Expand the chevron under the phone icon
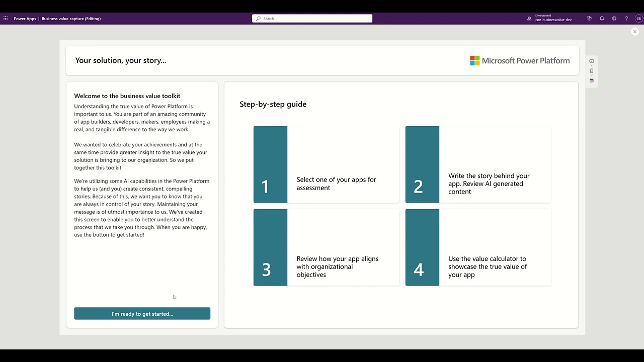The height and width of the screenshot is (362, 644). point(592,75)
